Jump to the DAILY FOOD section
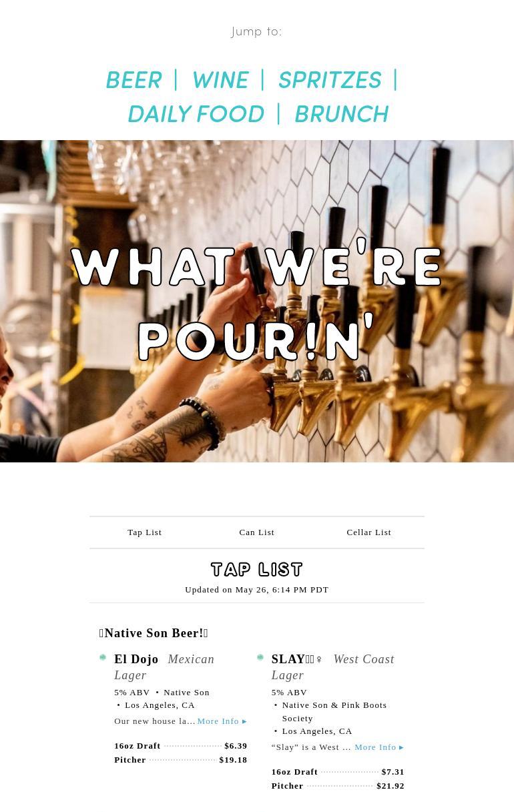The height and width of the screenshot is (812, 514). pos(196,114)
